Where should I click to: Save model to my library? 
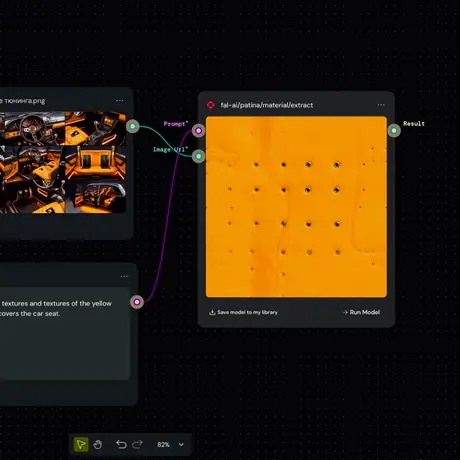tap(243, 312)
